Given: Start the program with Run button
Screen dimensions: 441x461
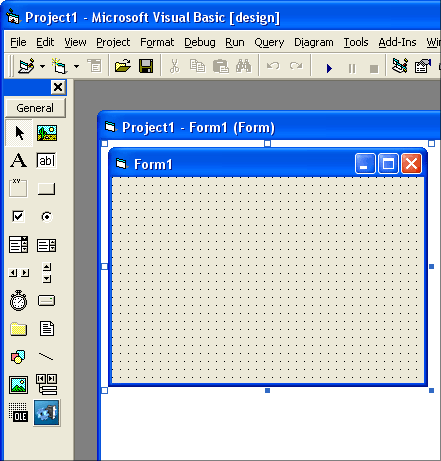Looking at the screenshot, I should pyautogui.click(x=329, y=68).
